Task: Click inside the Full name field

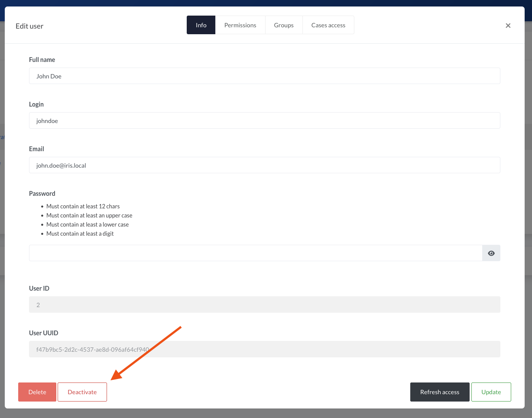Action: (x=264, y=76)
